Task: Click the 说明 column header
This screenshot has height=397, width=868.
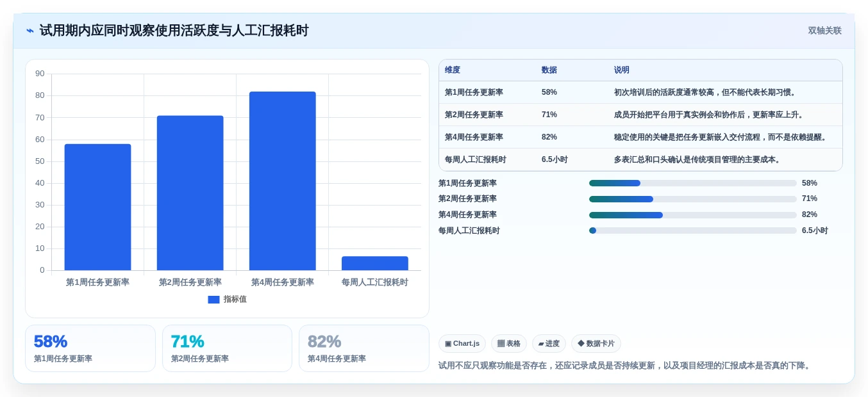Action: click(x=622, y=70)
